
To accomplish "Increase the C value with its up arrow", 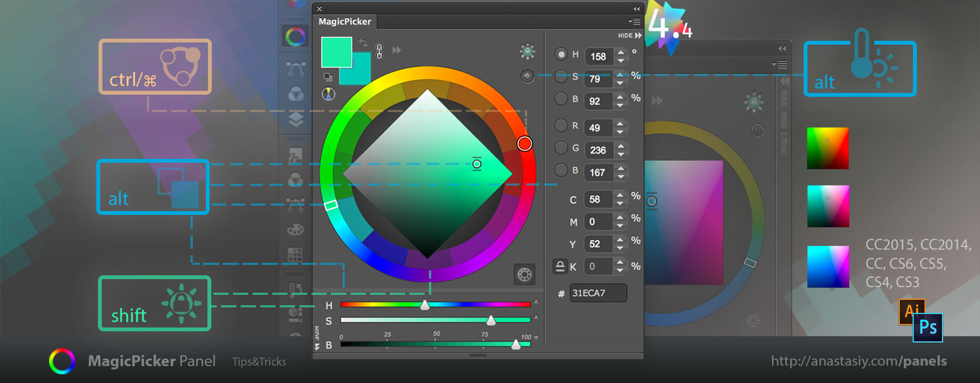I will pyautogui.click(x=620, y=195).
